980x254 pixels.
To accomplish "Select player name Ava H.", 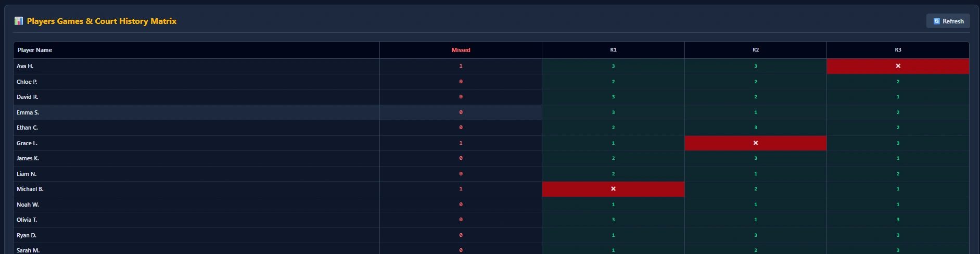I will pos(25,66).
